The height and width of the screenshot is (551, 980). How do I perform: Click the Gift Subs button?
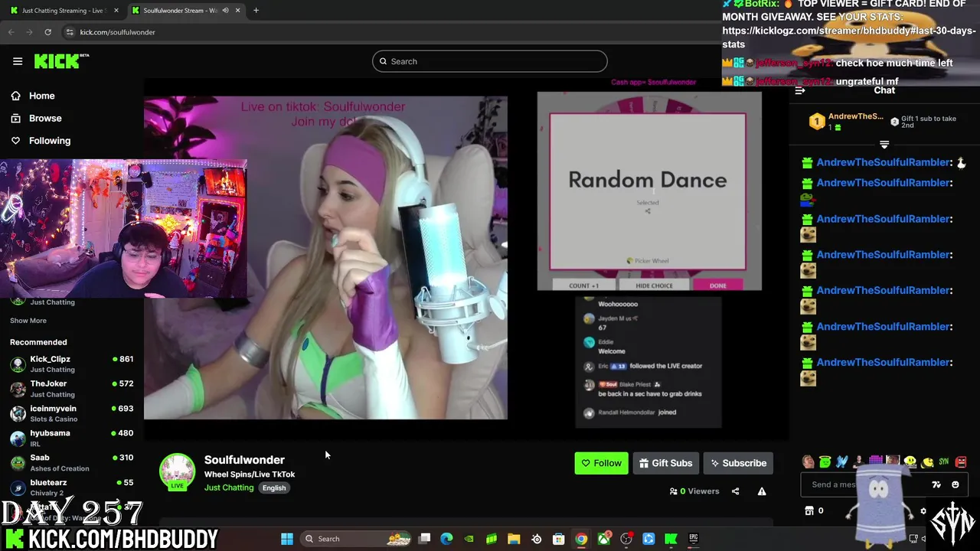[666, 463]
